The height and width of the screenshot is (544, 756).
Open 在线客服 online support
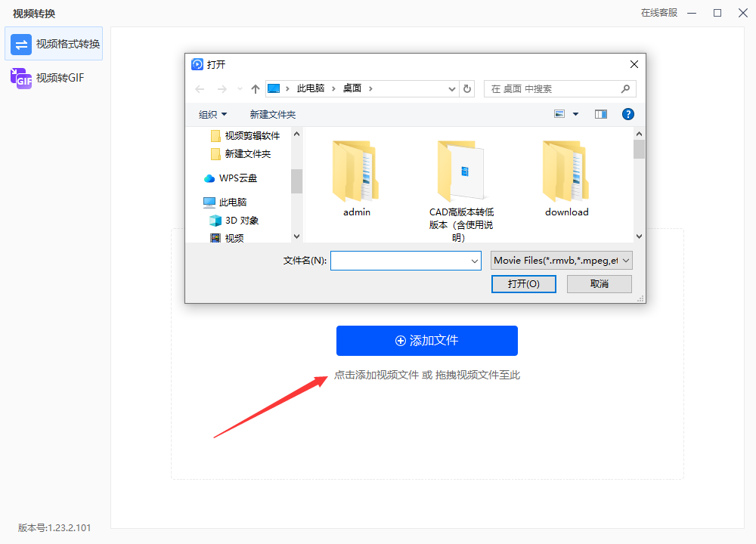[658, 13]
